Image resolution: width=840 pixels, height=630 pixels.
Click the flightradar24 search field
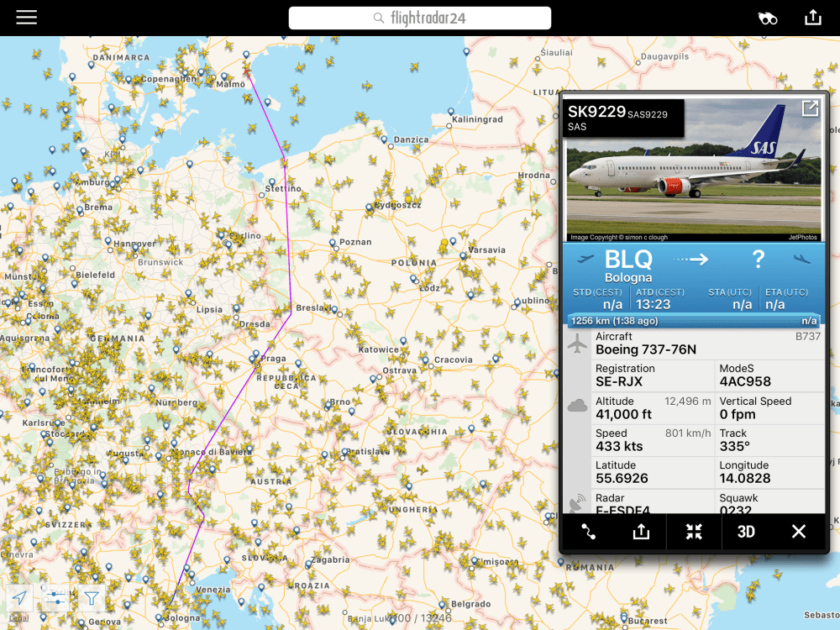pos(420,18)
